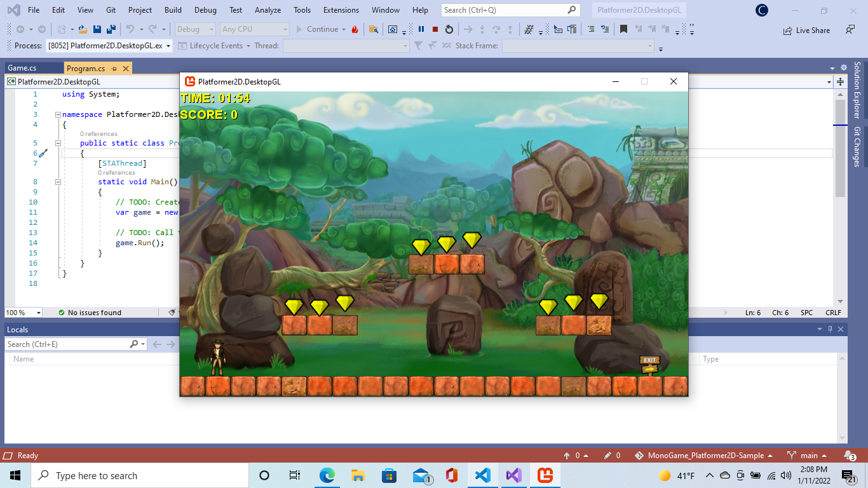Click the No issues found indicator
Image resolution: width=868 pixels, height=488 pixels.
pyautogui.click(x=90, y=313)
